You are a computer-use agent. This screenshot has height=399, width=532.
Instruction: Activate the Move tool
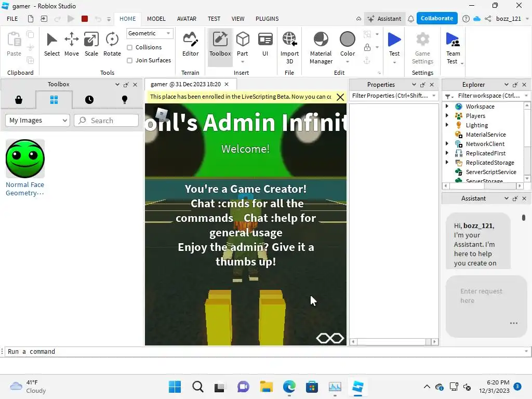[x=72, y=44]
